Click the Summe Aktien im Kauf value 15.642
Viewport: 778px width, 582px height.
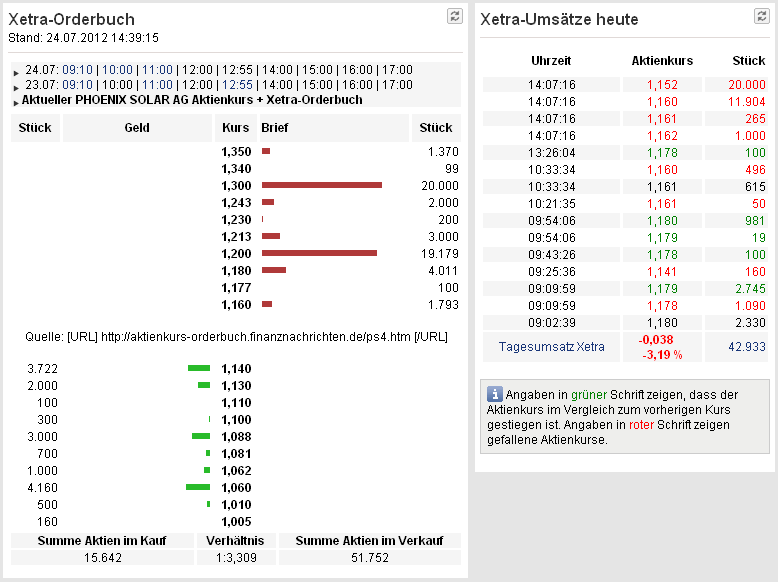click(103, 558)
